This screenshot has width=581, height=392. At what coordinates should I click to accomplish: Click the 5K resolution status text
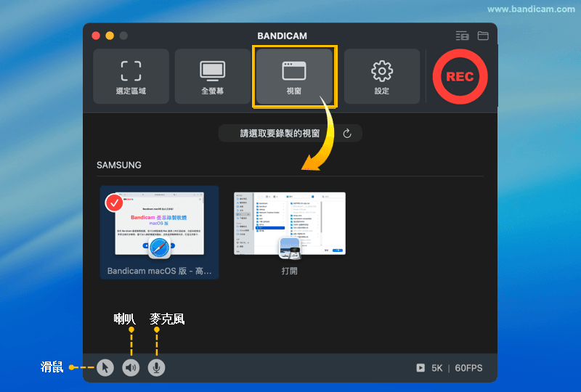pos(437,368)
